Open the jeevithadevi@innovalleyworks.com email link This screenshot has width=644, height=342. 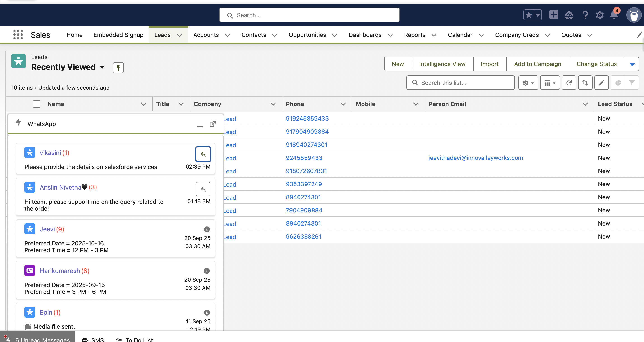476,158
